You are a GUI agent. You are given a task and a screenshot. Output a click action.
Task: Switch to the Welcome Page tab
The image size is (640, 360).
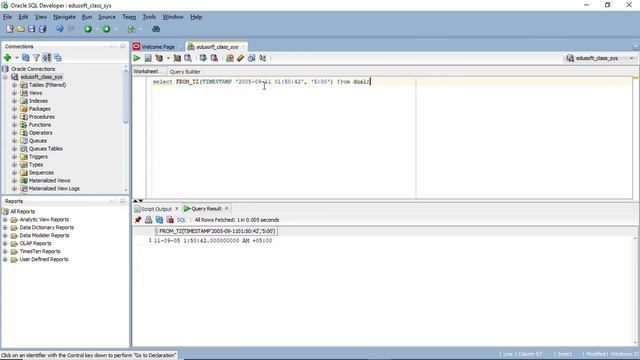click(158, 47)
